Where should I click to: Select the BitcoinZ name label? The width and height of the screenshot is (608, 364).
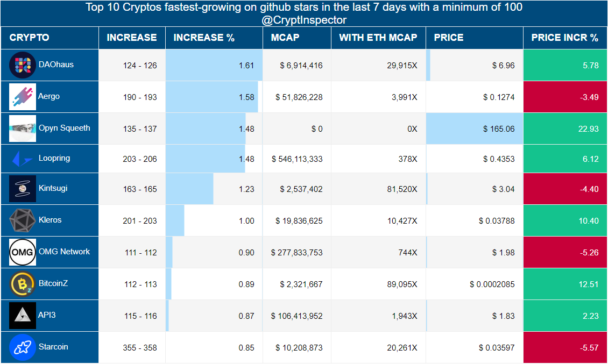pyautogui.click(x=53, y=283)
